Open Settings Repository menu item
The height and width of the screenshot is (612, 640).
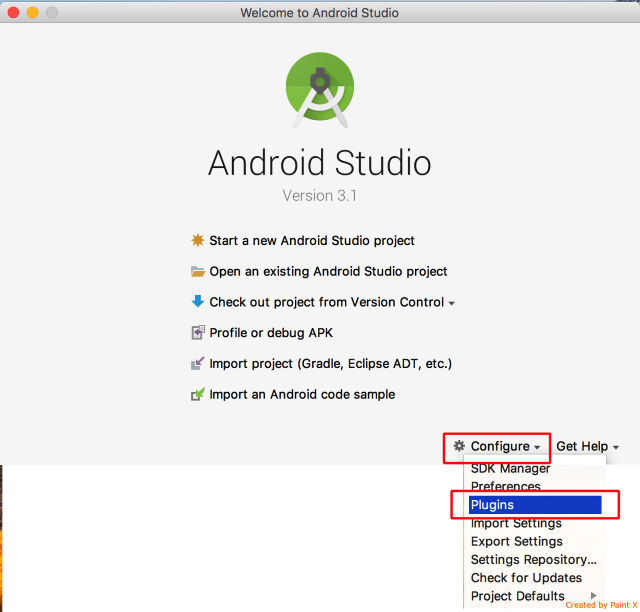(533, 560)
